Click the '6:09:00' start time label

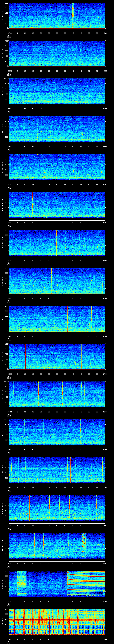9,109
